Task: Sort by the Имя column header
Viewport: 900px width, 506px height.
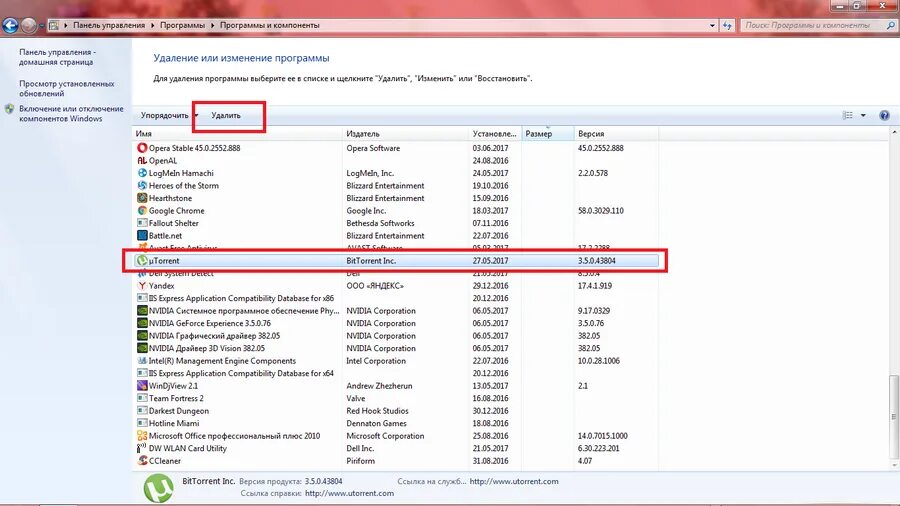Action: point(237,134)
